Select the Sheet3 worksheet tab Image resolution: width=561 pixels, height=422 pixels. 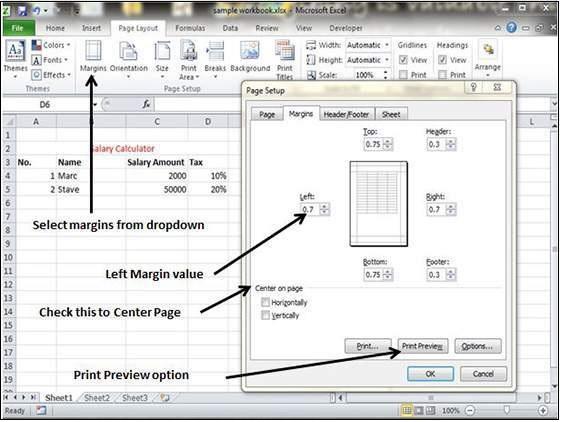135,398
